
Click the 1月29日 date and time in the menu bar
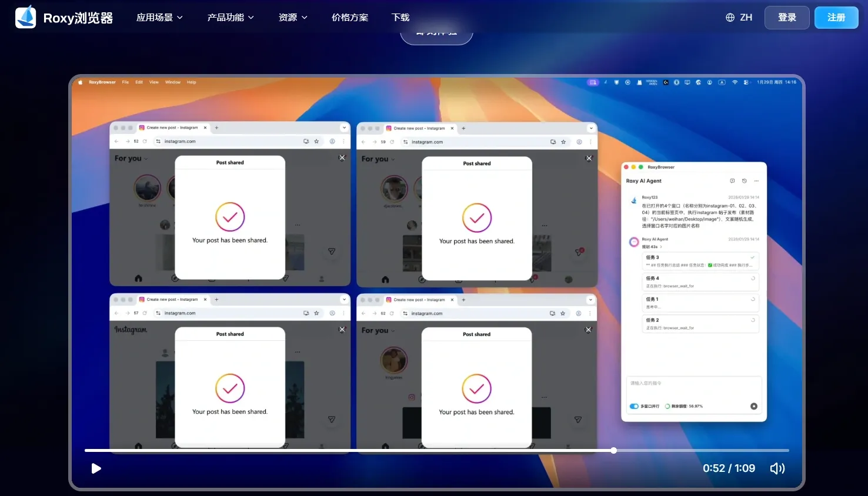[x=776, y=82]
